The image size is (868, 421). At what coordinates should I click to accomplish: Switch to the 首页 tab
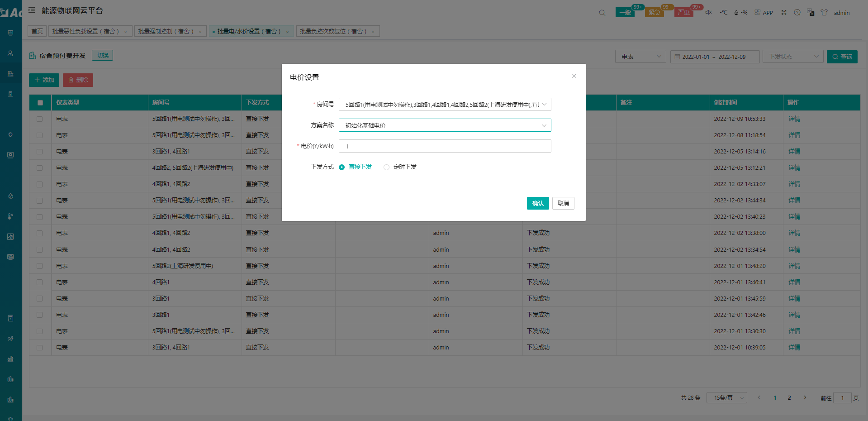(37, 31)
